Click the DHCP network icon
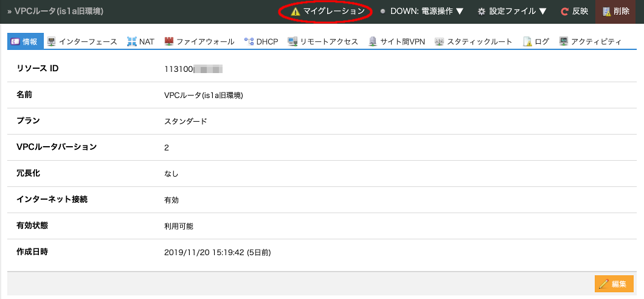Screen dimensions: 644x299 point(249,41)
